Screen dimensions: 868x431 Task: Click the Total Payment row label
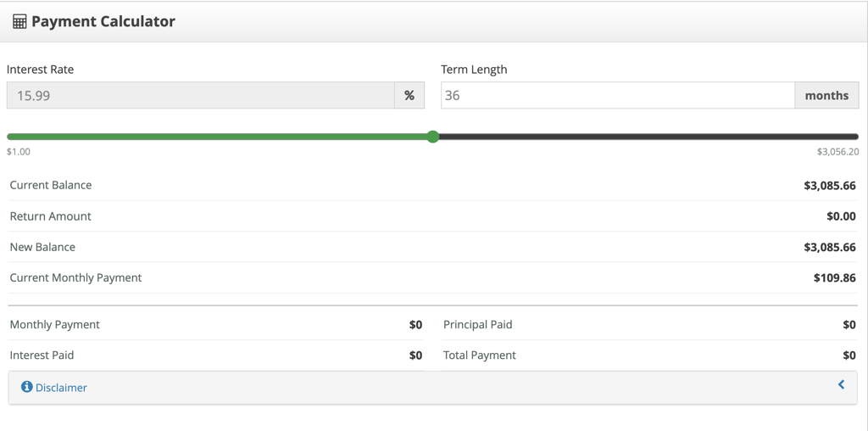tap(480, 355)
